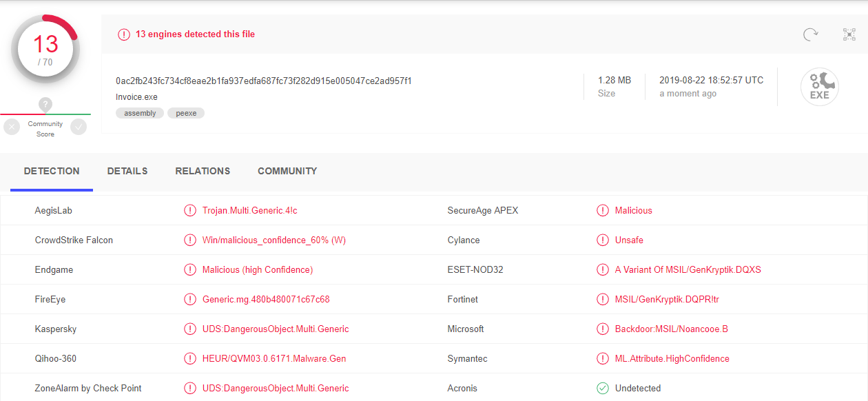Click the 'Microsoft' engine name
This screenshot has width=868, height=401.
466,329
